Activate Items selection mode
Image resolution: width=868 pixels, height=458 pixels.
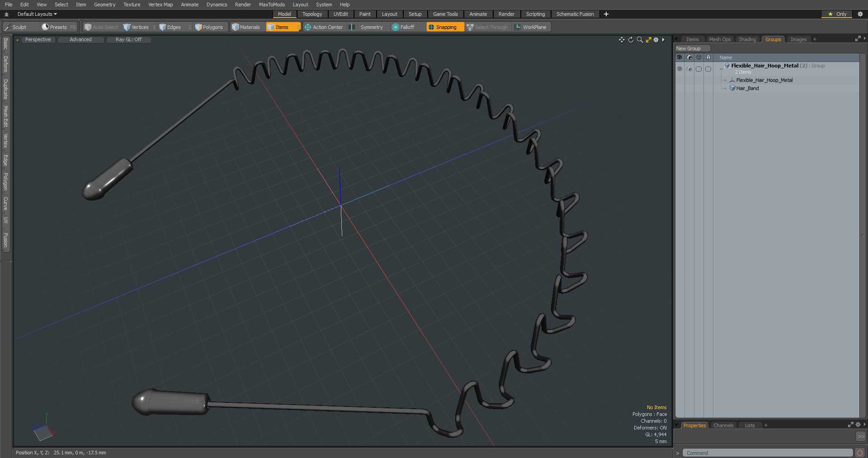click(x=283, y=27)
